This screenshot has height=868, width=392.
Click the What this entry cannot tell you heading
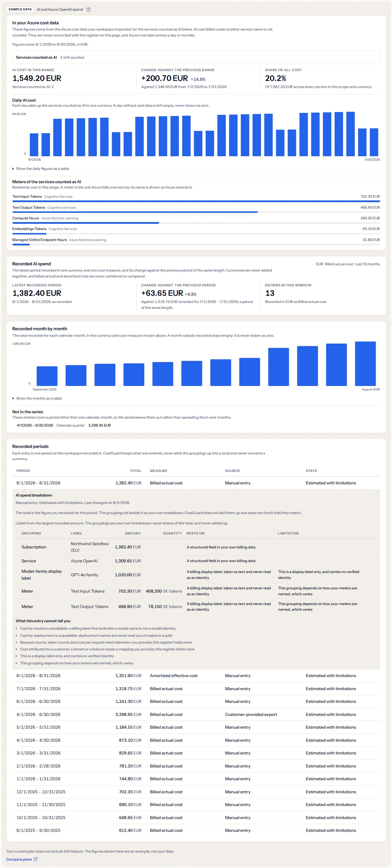pos(43,621)
